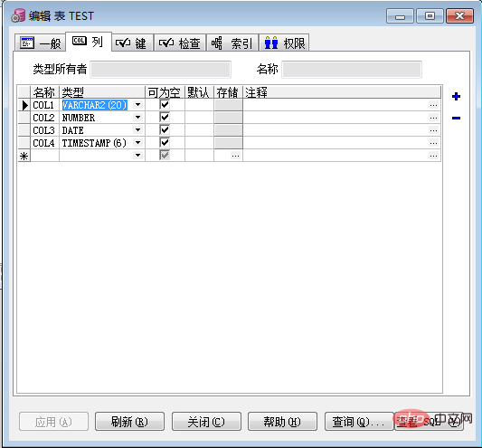Select the 列 tab
482x448 pixels.
click(89, 42)
